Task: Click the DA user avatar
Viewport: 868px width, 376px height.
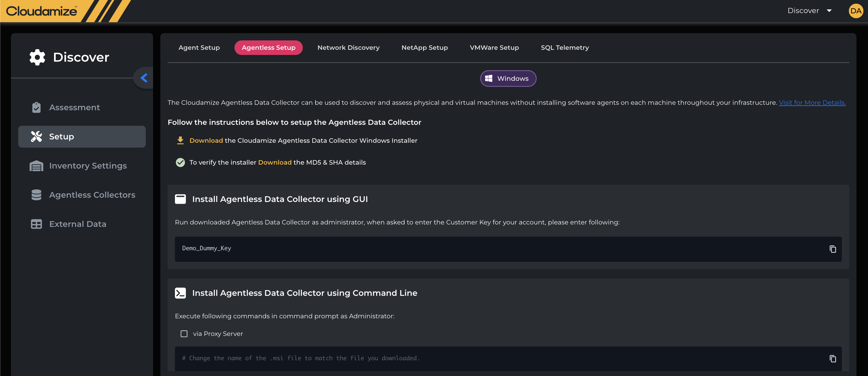Action: tap(856, 11)
